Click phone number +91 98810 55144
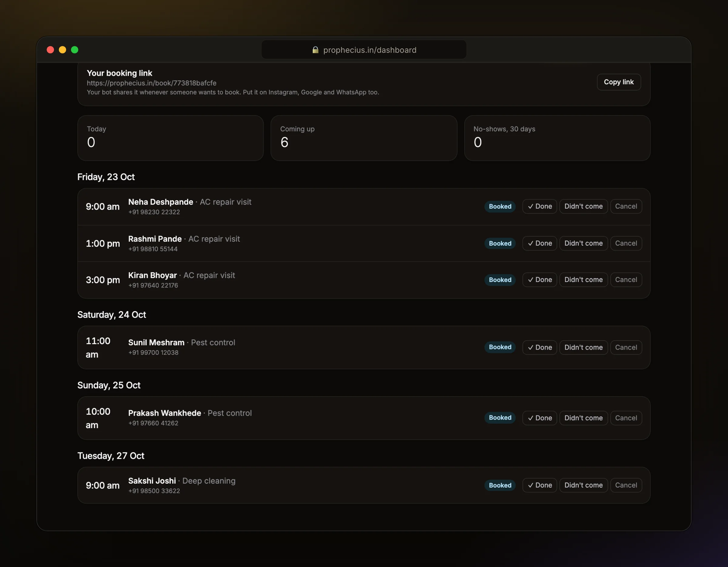 153,249
